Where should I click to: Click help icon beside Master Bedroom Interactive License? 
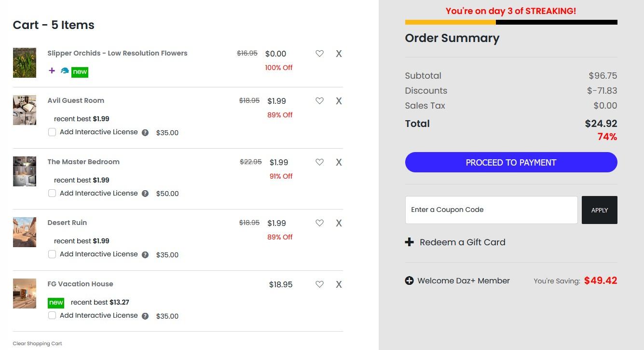coord(145,194)
